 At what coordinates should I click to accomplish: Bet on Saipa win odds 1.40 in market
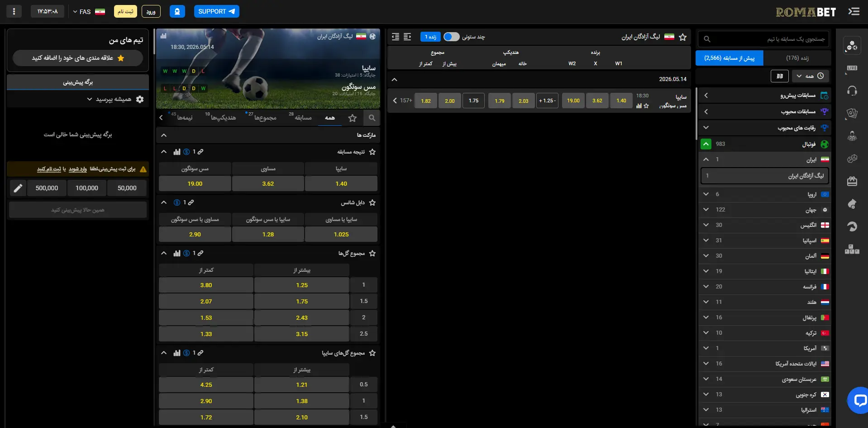[341, 183]
